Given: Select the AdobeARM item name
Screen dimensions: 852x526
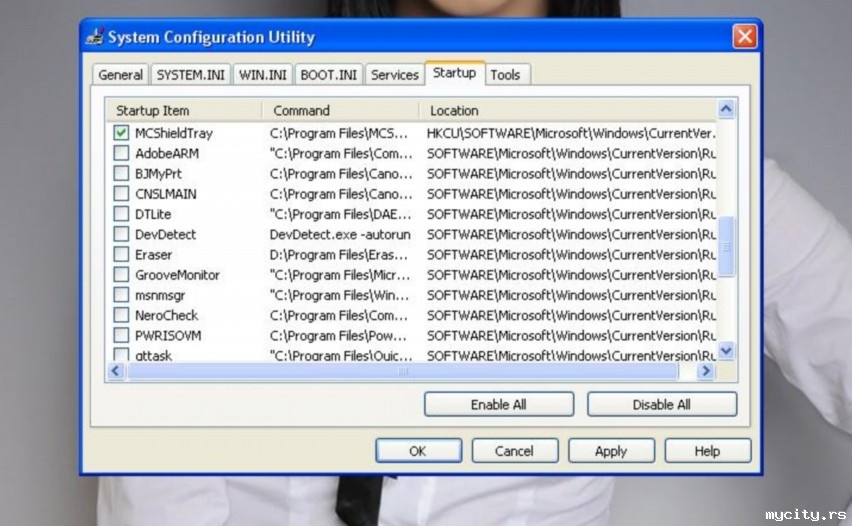Looking at the screenshot, I should tap(167, 153).
